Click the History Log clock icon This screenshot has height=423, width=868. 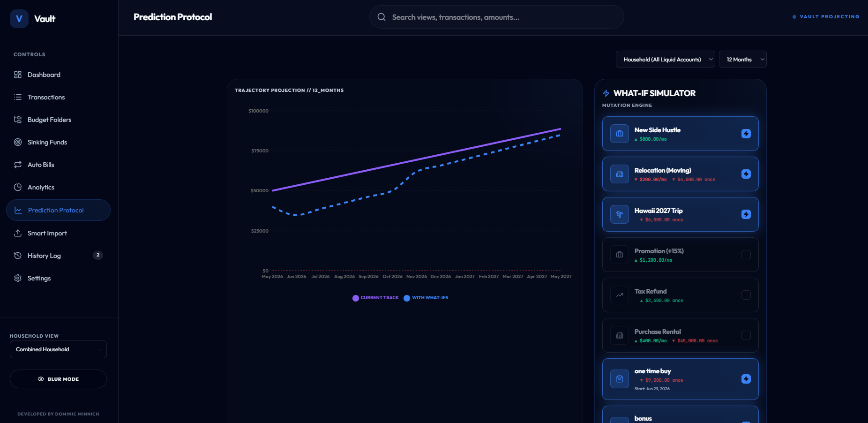[18, 256]
